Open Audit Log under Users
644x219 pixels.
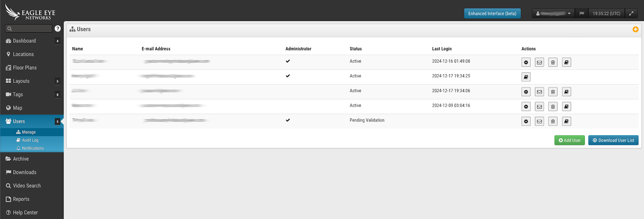tap(30, 140)
